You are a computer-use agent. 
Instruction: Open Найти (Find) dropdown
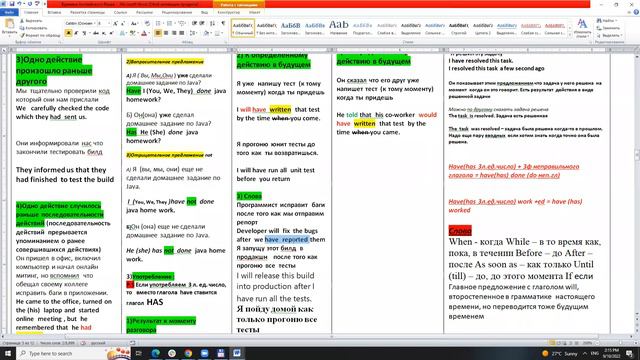[608, 20]
